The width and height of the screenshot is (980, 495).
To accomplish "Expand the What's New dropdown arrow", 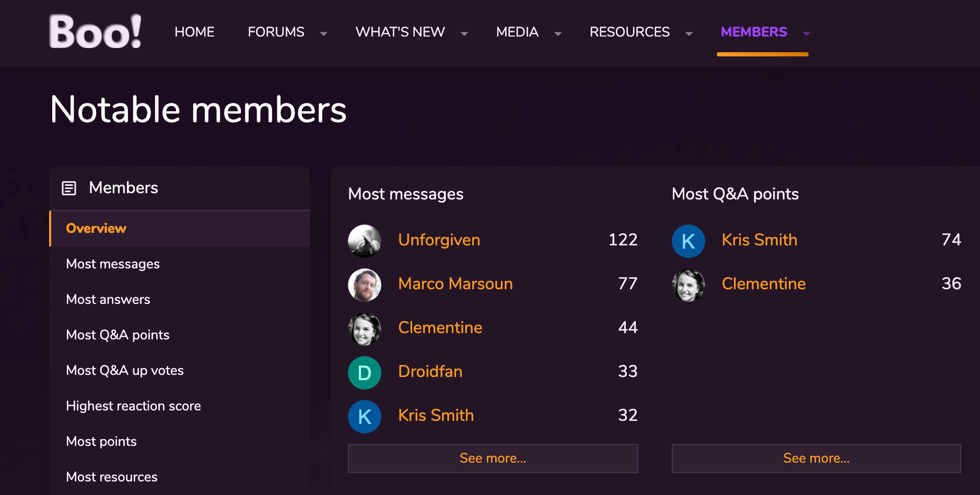I will pos(464,33).
